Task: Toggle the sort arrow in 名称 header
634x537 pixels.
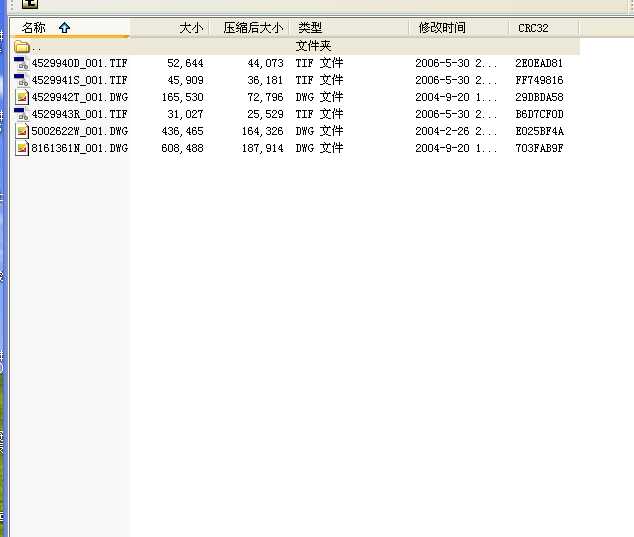Action: point(65,28)
